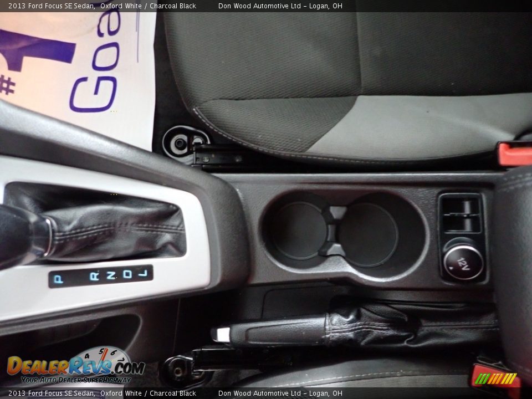Select the R position on the gear indicator
This screenshot has height=399, width=532.
[95, 275]
